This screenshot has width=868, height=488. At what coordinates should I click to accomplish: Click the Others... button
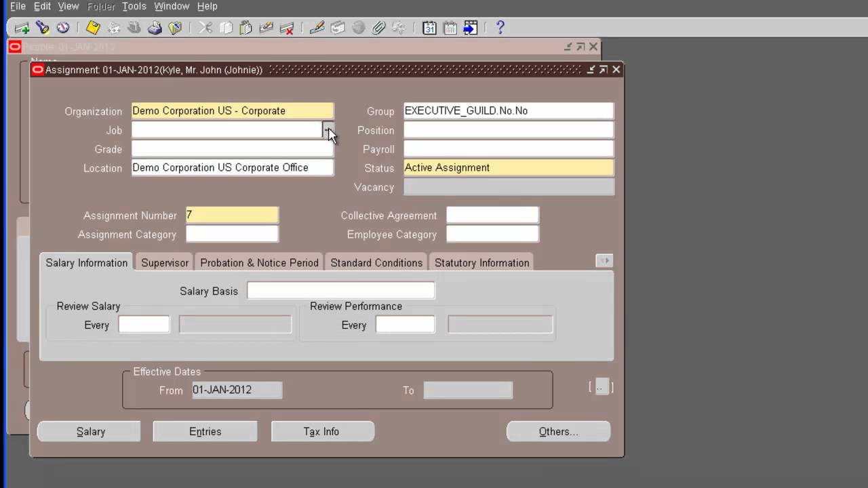coord(558,431)
